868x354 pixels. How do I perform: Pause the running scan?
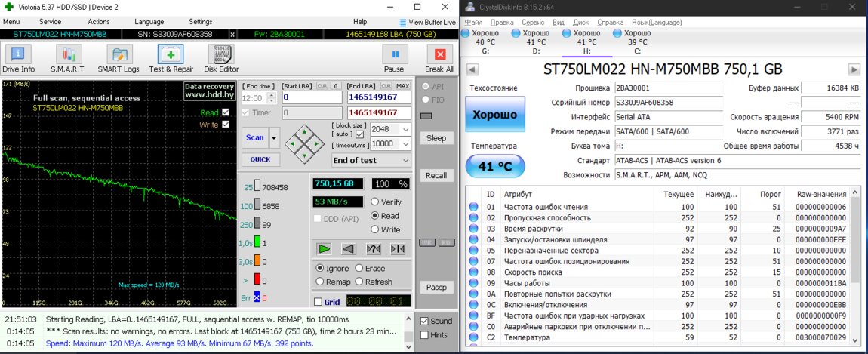[394, 59]
